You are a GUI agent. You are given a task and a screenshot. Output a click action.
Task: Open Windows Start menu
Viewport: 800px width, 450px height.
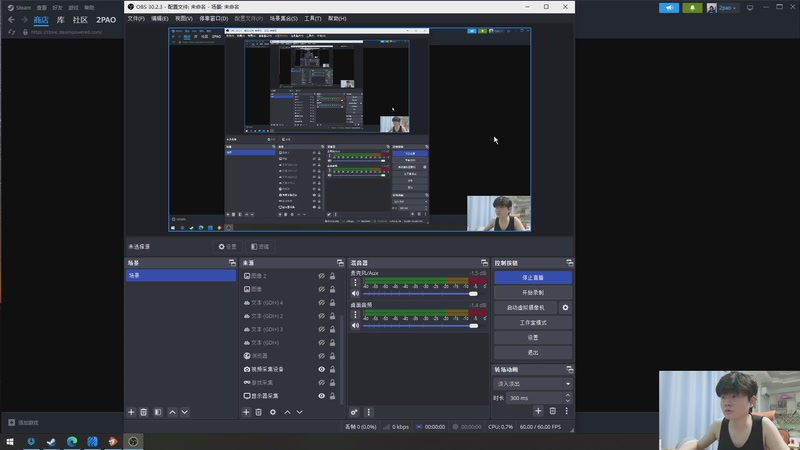[x=10, y=442]
